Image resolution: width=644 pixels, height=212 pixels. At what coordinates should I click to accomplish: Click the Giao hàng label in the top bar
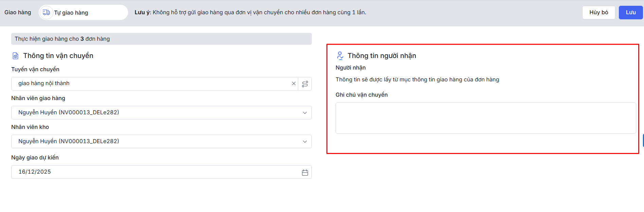point(18,13)
